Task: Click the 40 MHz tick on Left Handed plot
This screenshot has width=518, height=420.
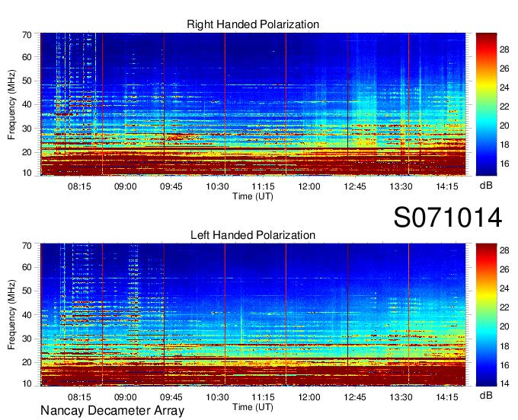Action: coord(27,315)
